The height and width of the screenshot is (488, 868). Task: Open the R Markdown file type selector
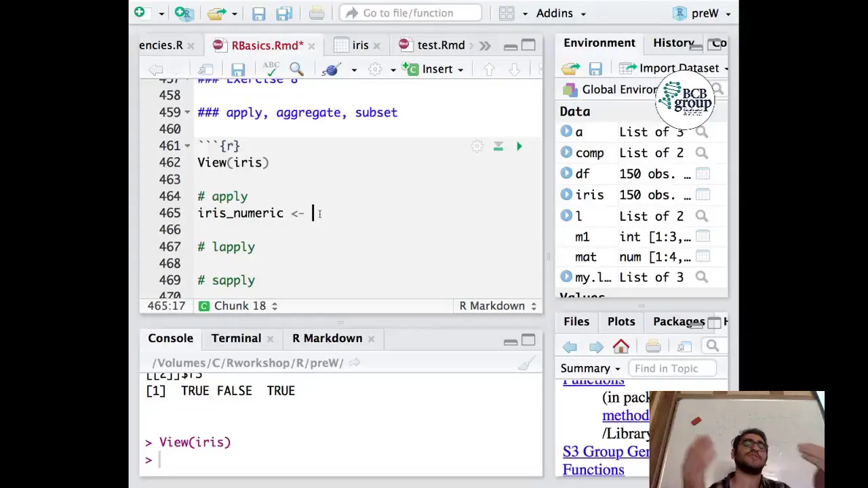pos(498,306)
